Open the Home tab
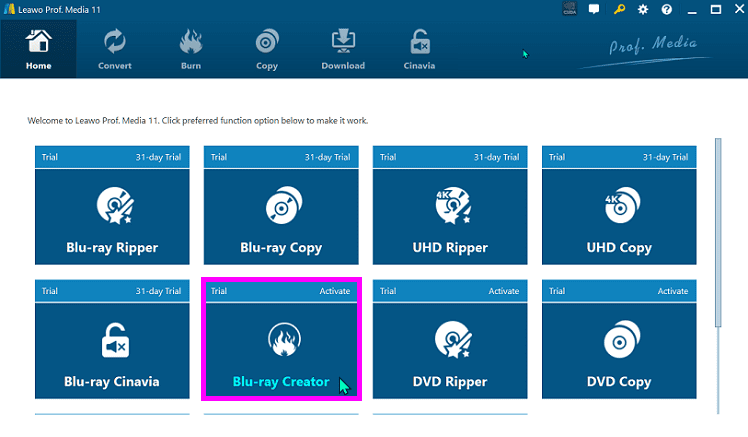 click(38, 49)
